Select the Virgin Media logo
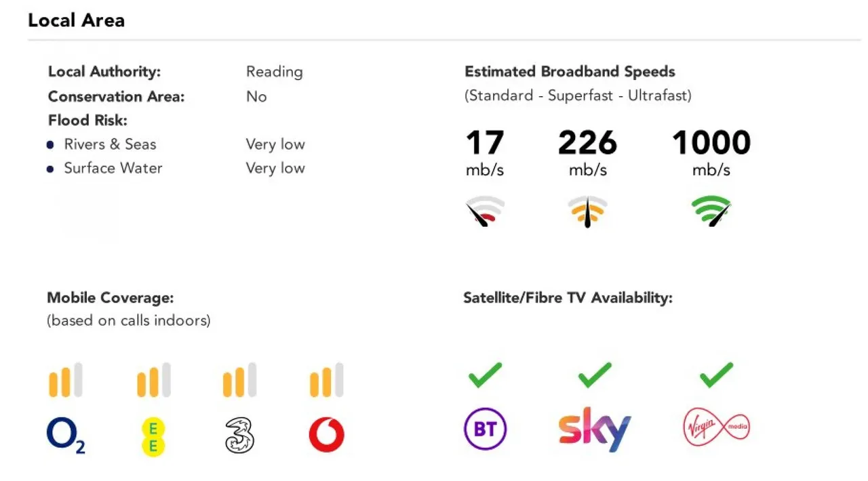This screenshot has width=868, height=481. [716, 427]
